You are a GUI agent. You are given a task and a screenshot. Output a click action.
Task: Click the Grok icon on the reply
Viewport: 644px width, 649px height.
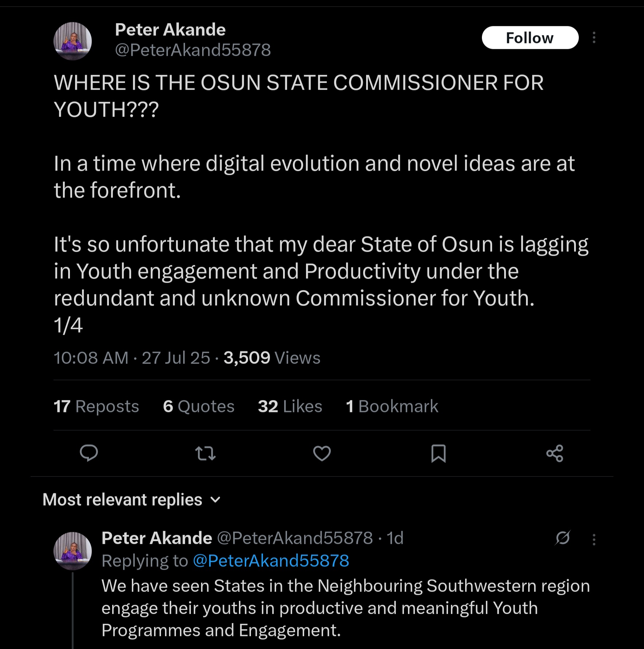point(563,538)
